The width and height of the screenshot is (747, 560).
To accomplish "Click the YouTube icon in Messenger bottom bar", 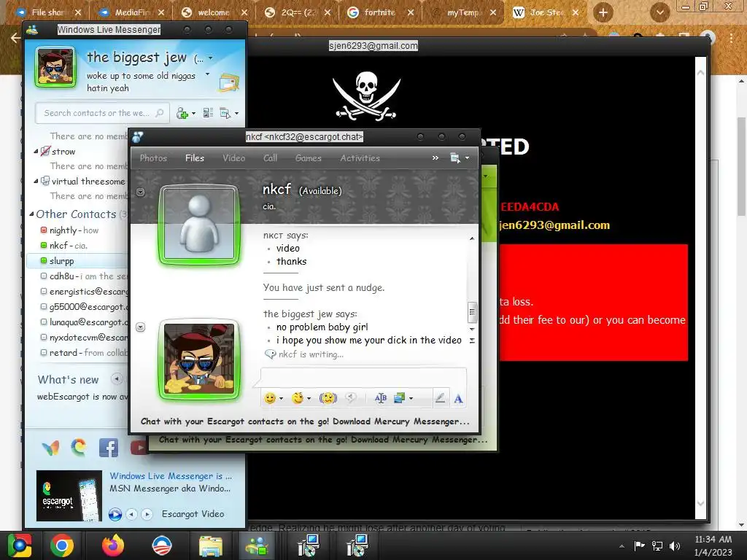I will [x=139, y=448].
